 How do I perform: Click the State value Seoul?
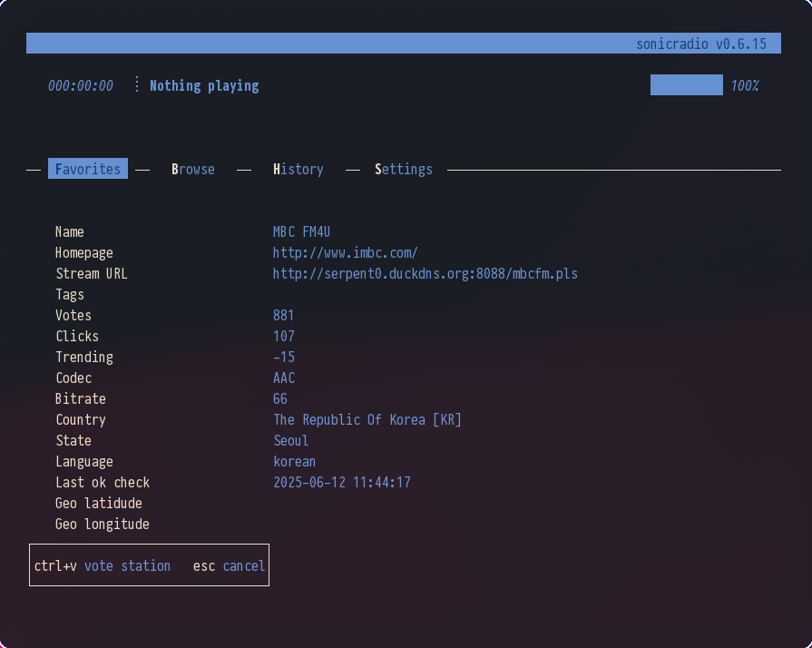pos(291,440)
